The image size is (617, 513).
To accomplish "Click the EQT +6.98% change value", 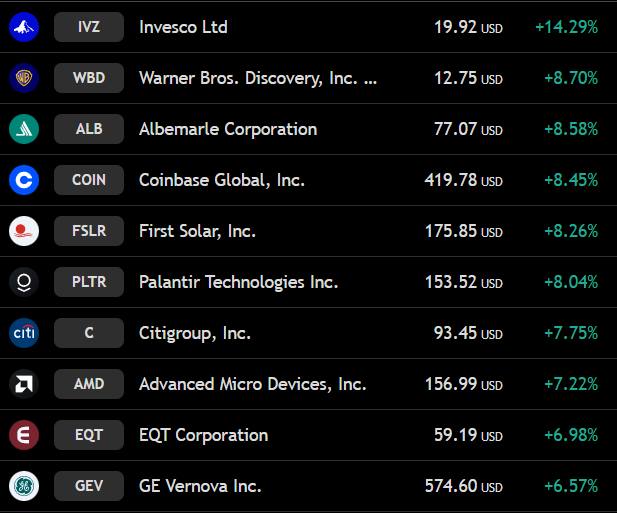I will tap(571, 435).
